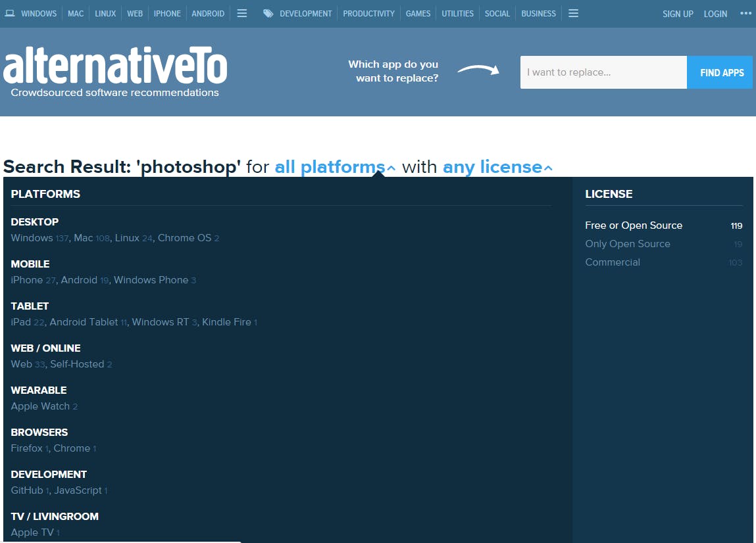Screen dimensions: 756x543
Task: Select the 'Only Open Source' license
Action: point(663,244)
